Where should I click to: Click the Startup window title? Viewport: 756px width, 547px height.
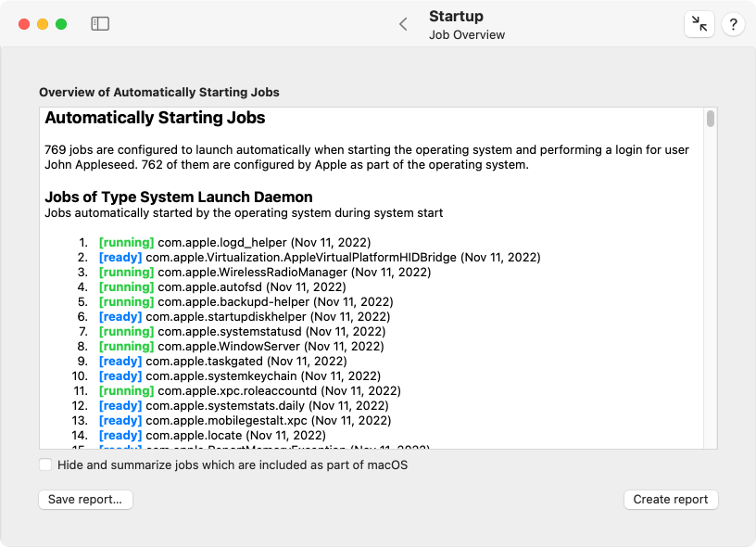[x=456, y=17]
